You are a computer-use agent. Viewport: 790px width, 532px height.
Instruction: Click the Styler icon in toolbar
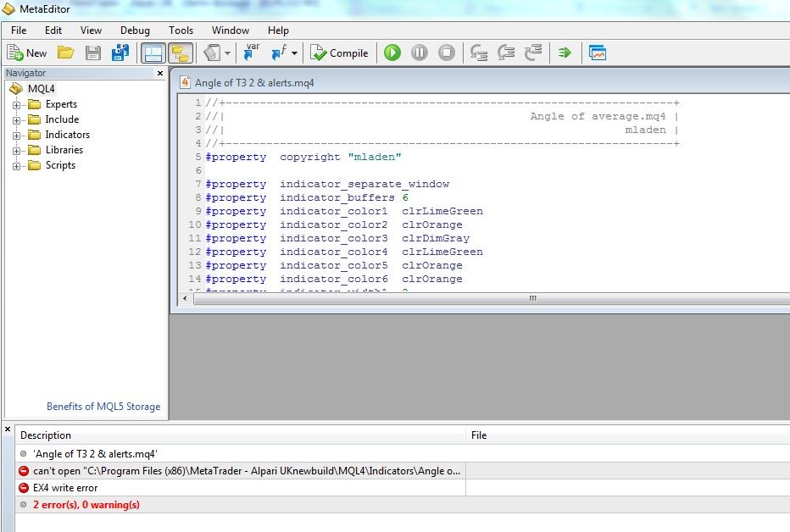click(212, 53)
